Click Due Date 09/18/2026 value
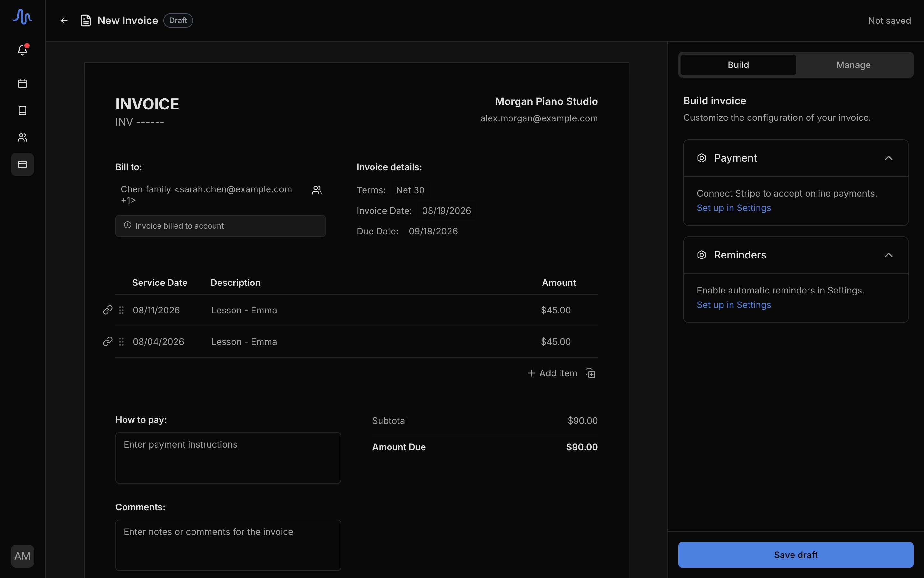This screenshot has width=924, height=578. 433,231
